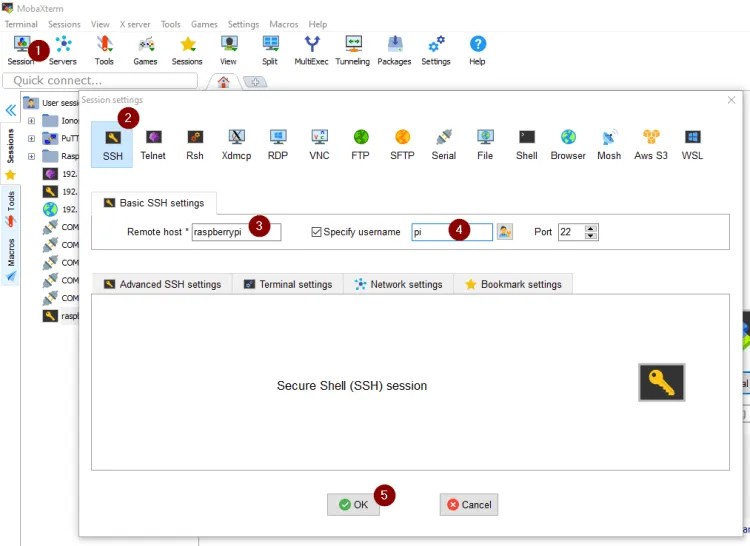Open the Advanced SSH settings tab
The height and width of the screenshot is (546, 750).
[162, 284]
